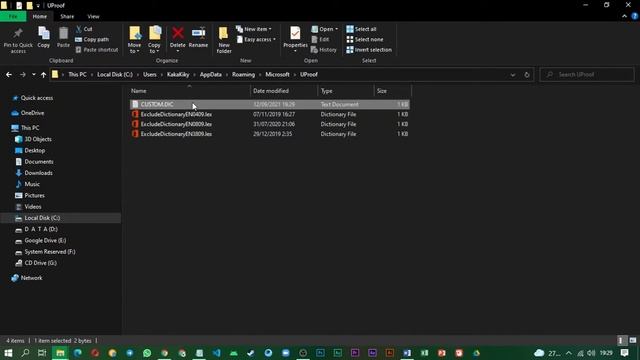Open Quick access in navigation pane
Image resolution: width=640 pixels, height=360 pixels.
(33, 98)
